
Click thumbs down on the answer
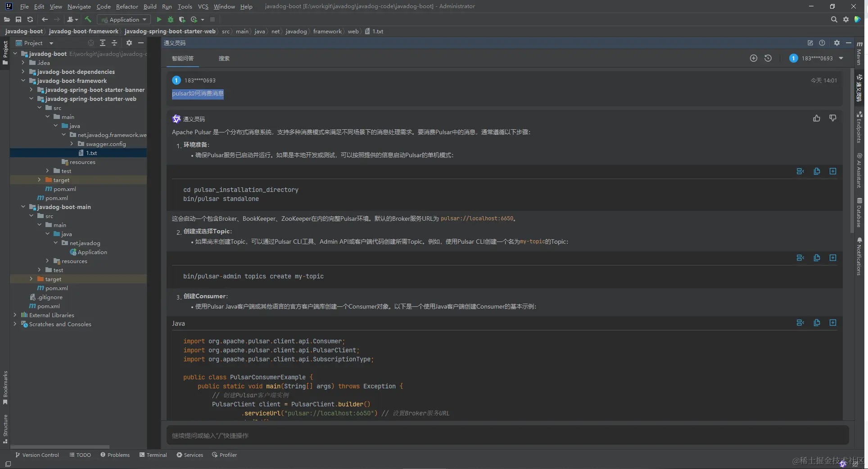833,118
